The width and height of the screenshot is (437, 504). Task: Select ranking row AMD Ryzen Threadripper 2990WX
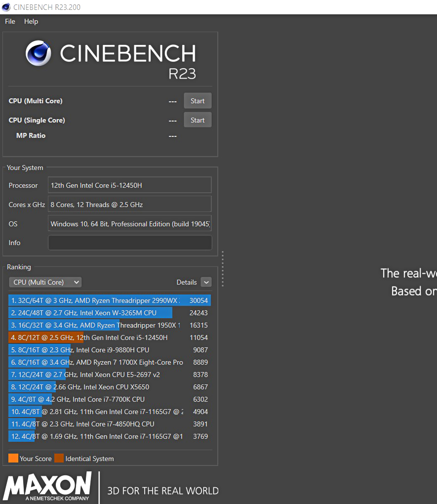pos(110,300)
